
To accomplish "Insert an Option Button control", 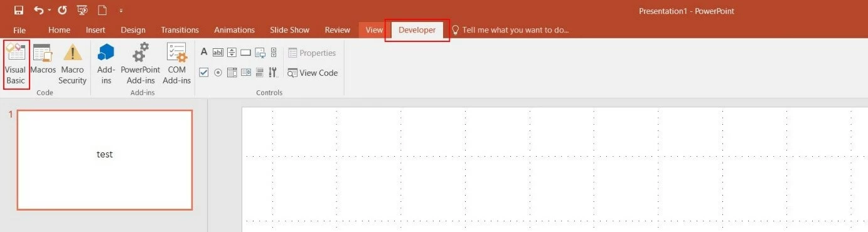I will [218, 73].
